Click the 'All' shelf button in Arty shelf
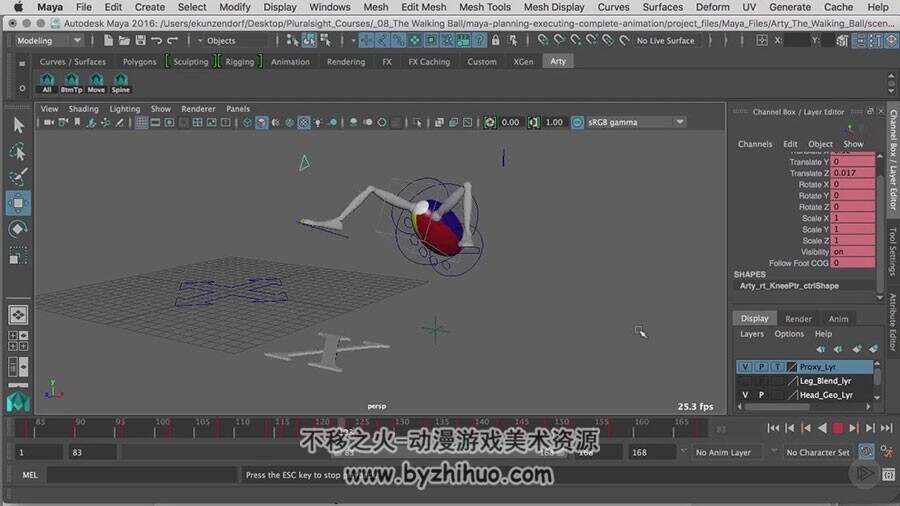This screenshot has width=900, height=506. coord(47,83)
